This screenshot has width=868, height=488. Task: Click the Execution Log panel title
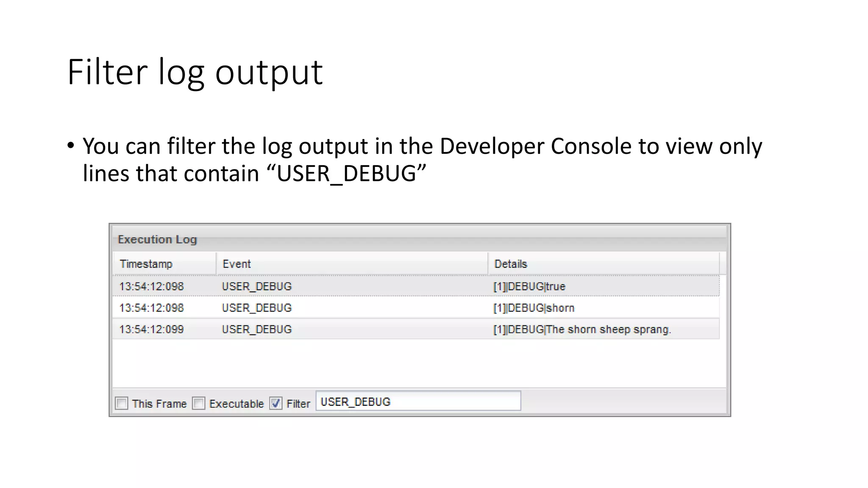157,239
